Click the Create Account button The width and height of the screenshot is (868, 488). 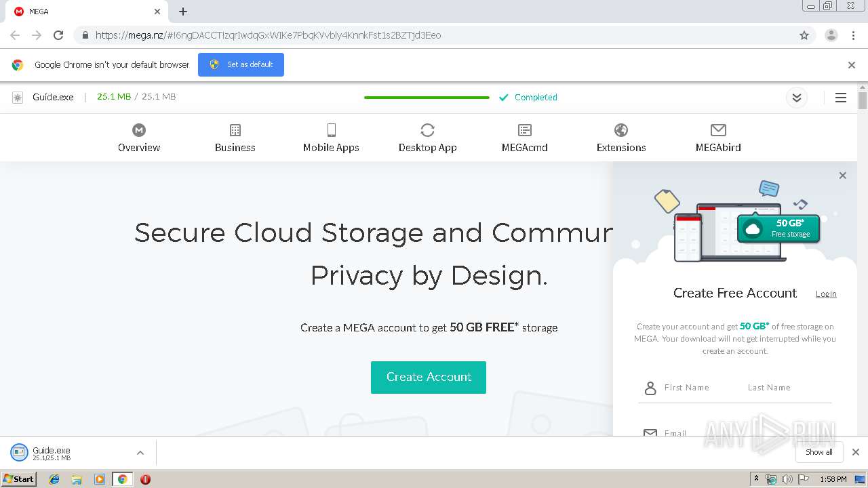pyautogui.click(x=429, y=377)
